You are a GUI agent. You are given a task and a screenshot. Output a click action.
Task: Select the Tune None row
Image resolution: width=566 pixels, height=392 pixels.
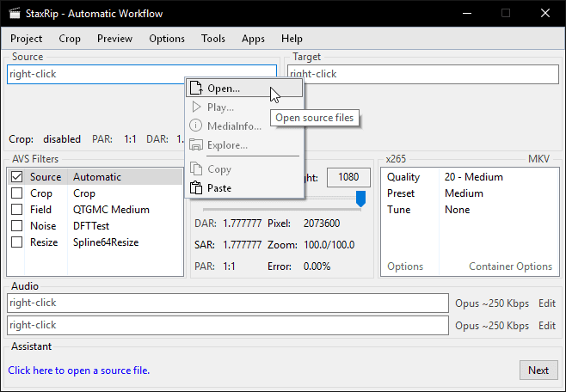(470, 209)
